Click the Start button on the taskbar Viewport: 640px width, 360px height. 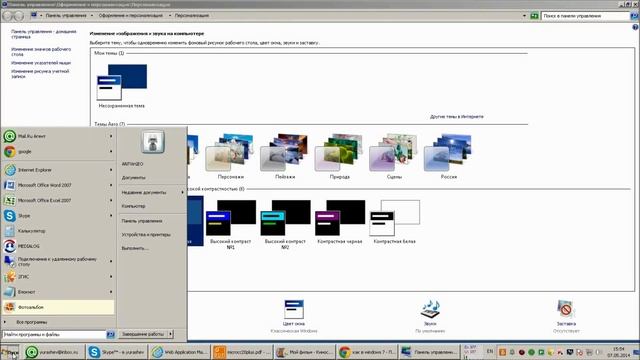tap(10, 352)
